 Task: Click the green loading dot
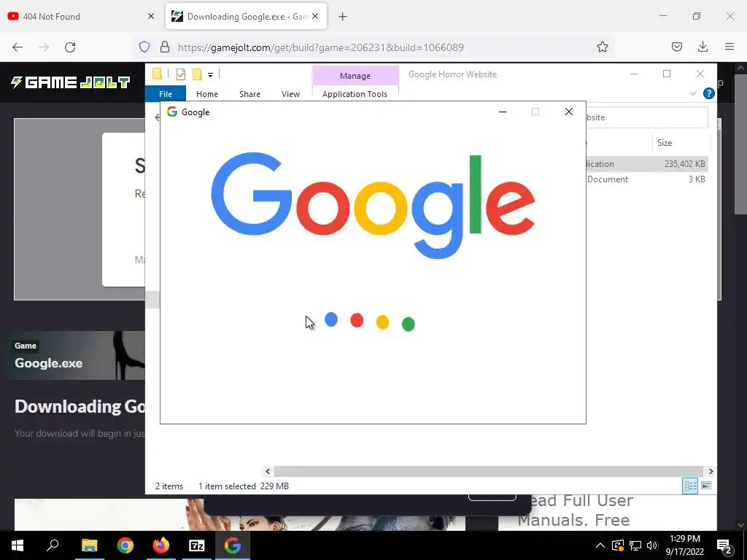(x=409, y=324)
